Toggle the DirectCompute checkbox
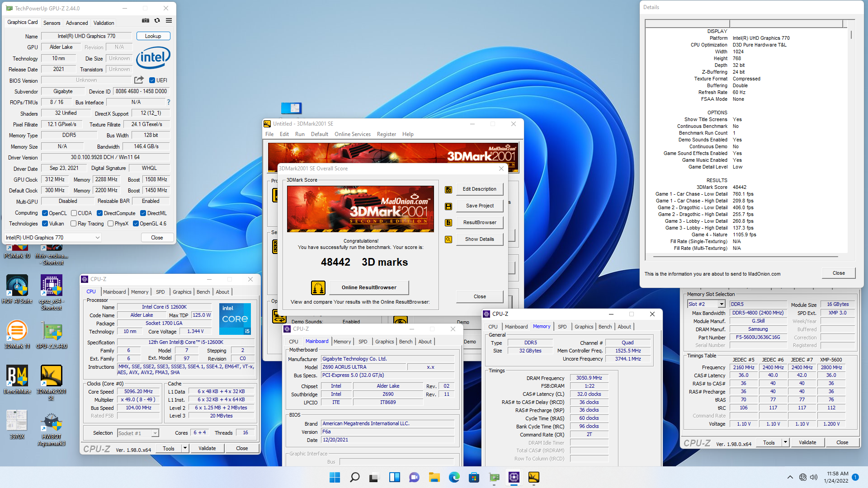 coord(99,213)
